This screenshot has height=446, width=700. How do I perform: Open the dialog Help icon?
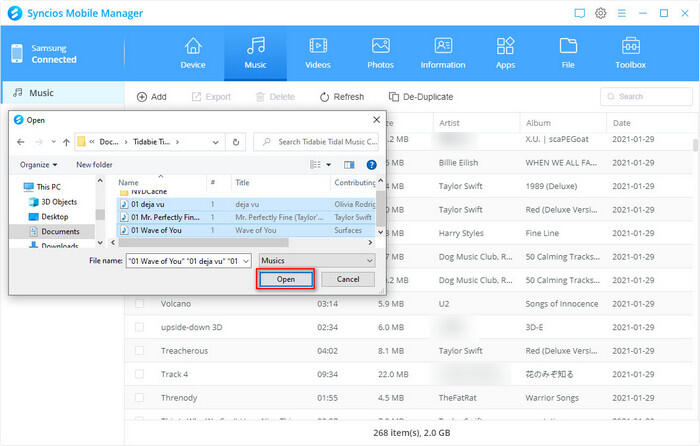(x=371, y=165)
